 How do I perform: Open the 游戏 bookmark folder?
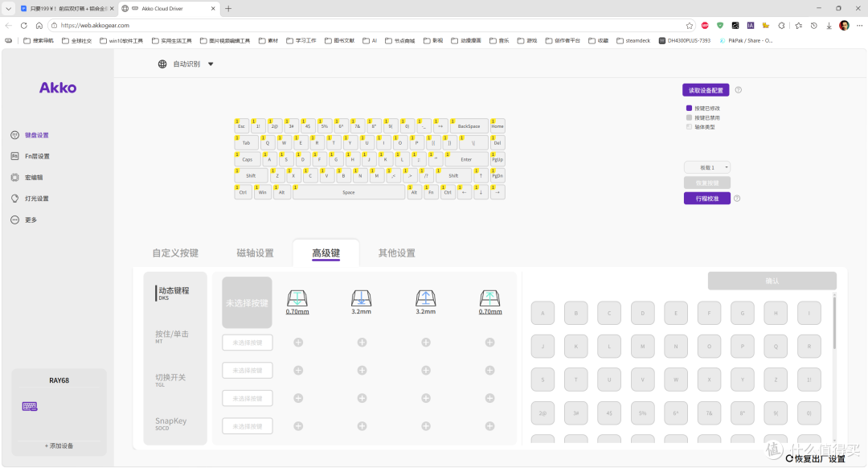[x=527, y=40]
